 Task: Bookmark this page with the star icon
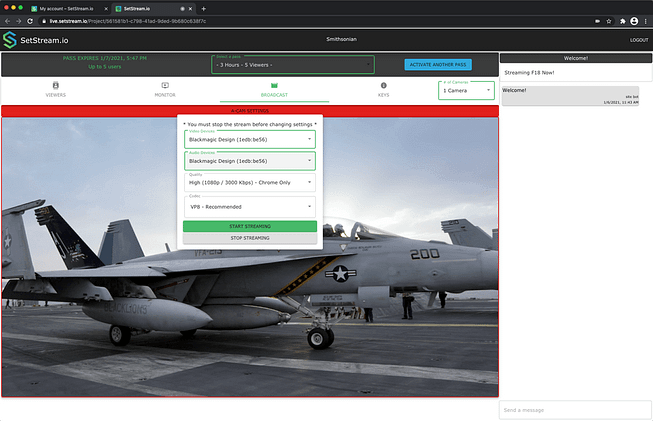609,21
